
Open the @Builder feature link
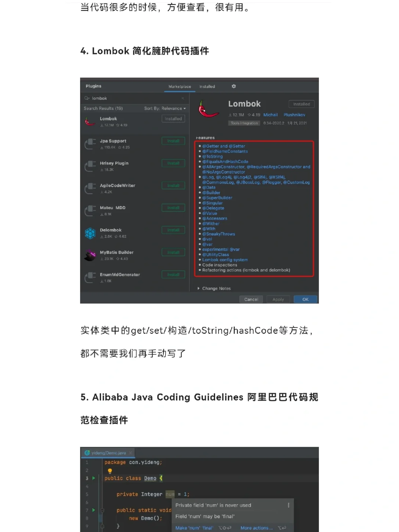[x=211, y=193]
